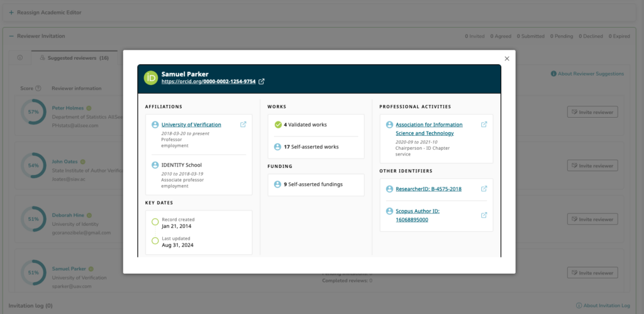This screenshot has width=644, height=314.
Task: Open John Oates reviewer name link
Action: (65, 162)
